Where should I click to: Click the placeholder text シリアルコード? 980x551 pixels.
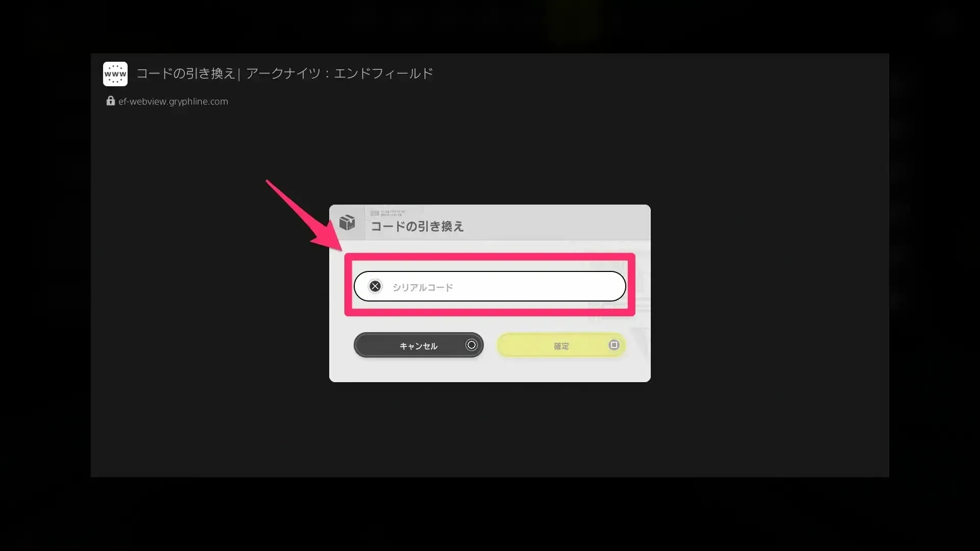(x=422, y=287)
